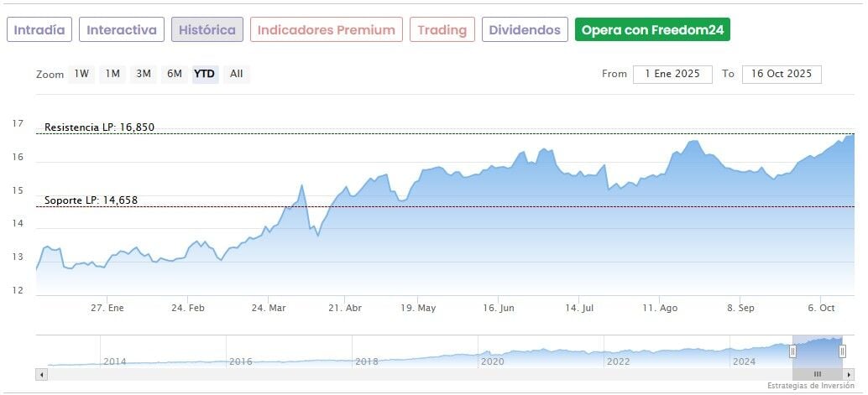Open the Intradía tab
Image resolution: width=868 pixels, height=395 pixels.
tap(39, 30)
